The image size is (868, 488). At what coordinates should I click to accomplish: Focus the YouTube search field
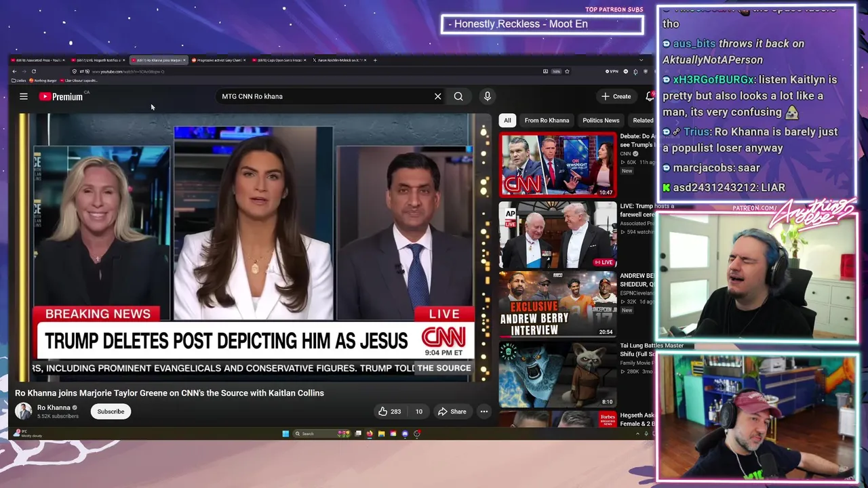325,96
